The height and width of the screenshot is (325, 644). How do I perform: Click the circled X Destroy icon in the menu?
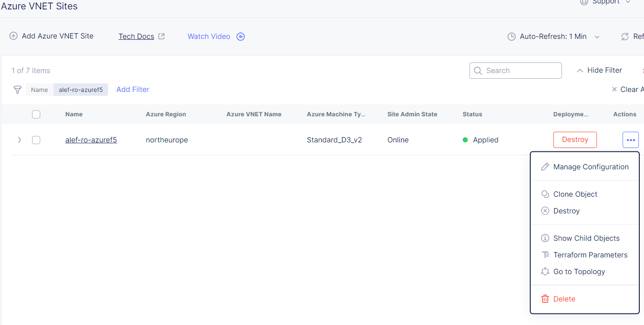[x=545, y=211]
